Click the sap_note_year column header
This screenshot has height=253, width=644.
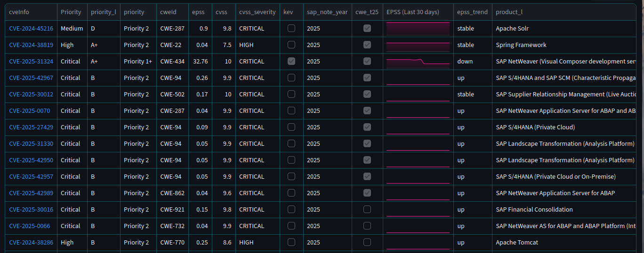coord(327,12)
